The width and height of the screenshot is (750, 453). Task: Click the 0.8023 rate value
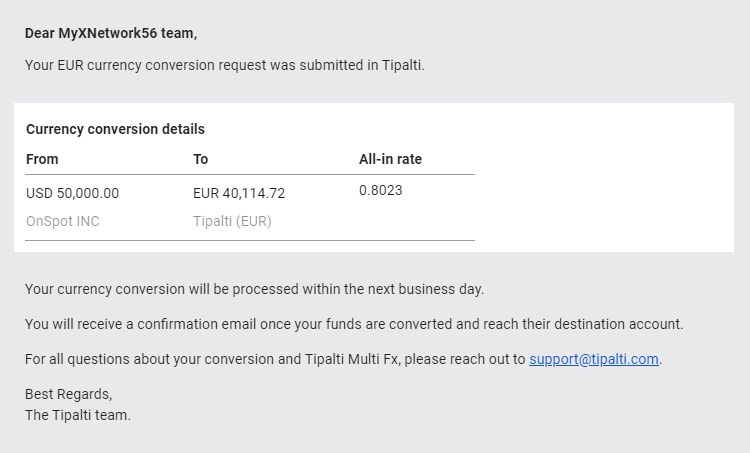point(381,190)
